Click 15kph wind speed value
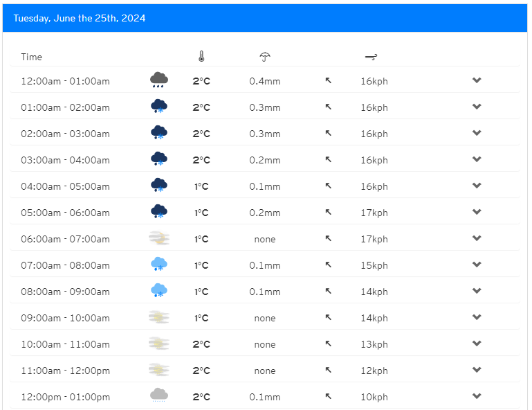Image resolution: width=532 pixels, height=410 pixels. [374, 265]
